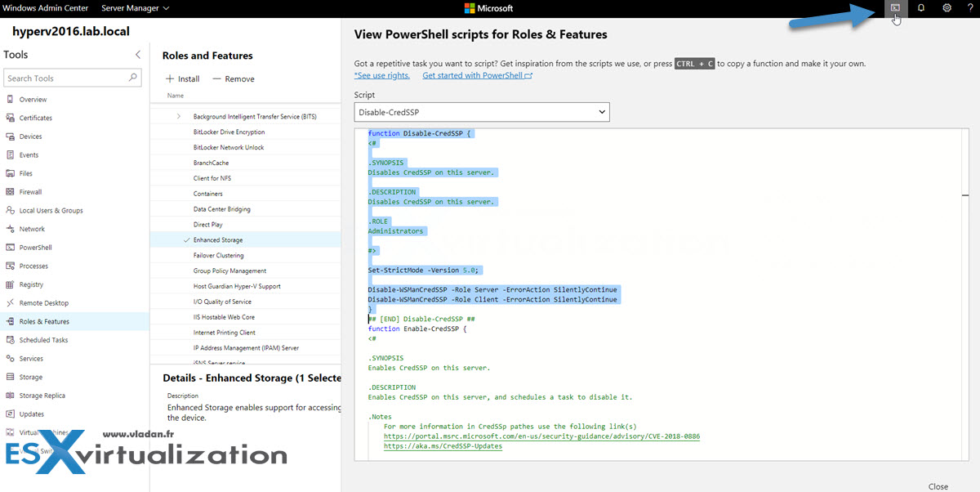Open the See use rights link
This screenshot has height=492, width=980.
[382, 75]
